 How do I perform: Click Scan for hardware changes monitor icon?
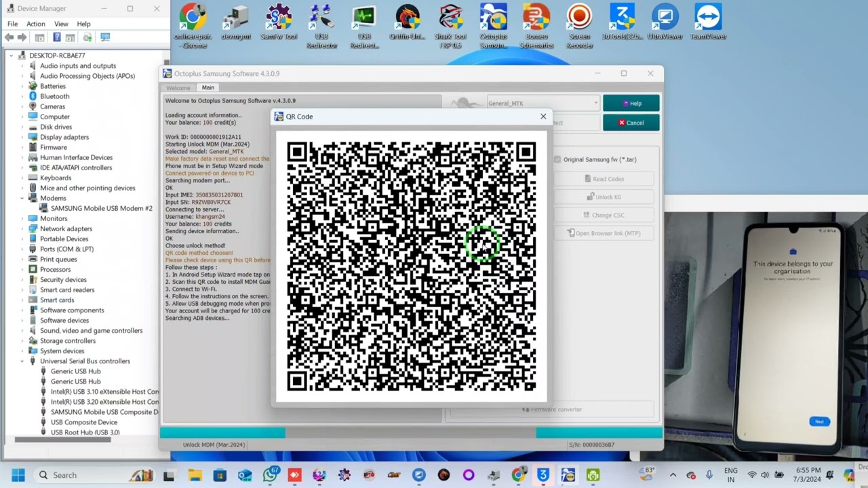[x=105, y=37]
